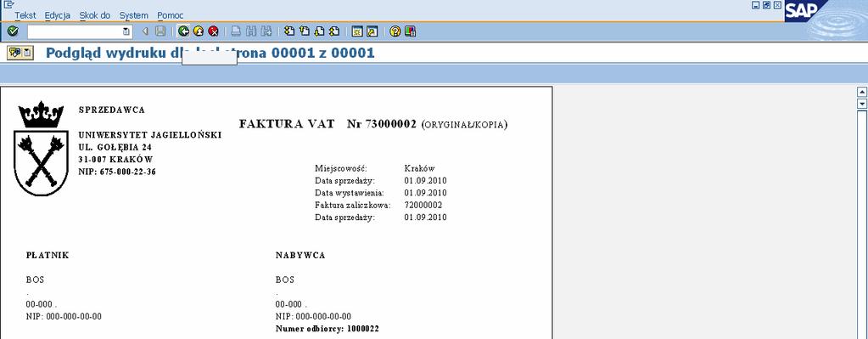
Task: Click the Save diskette icon
Action: tap(160, 31)
